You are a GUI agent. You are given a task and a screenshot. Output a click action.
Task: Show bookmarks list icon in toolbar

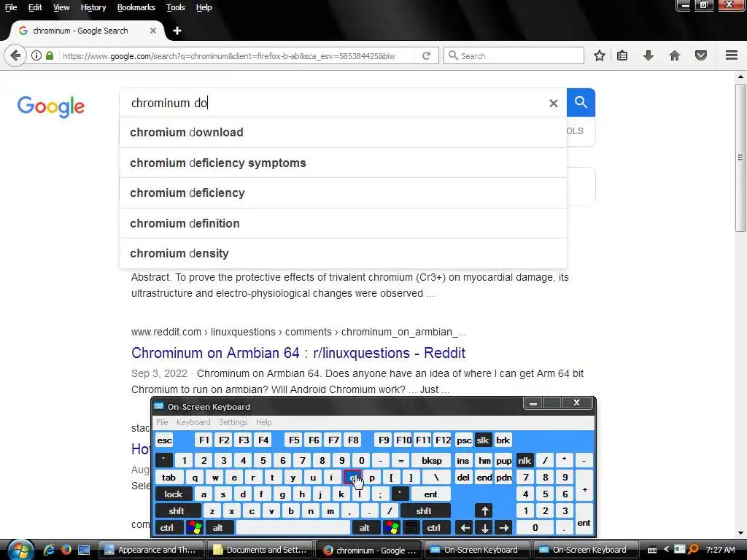coord(622,55)
